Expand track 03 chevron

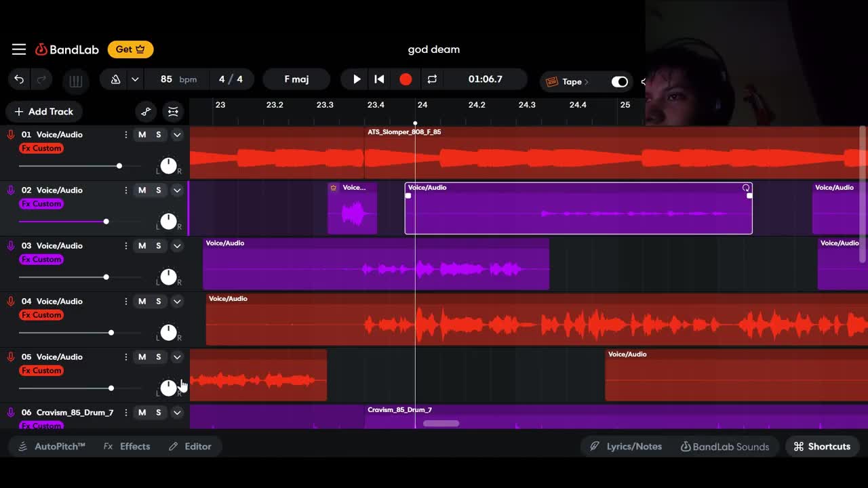pyautogui.click(x=177, y=246)
